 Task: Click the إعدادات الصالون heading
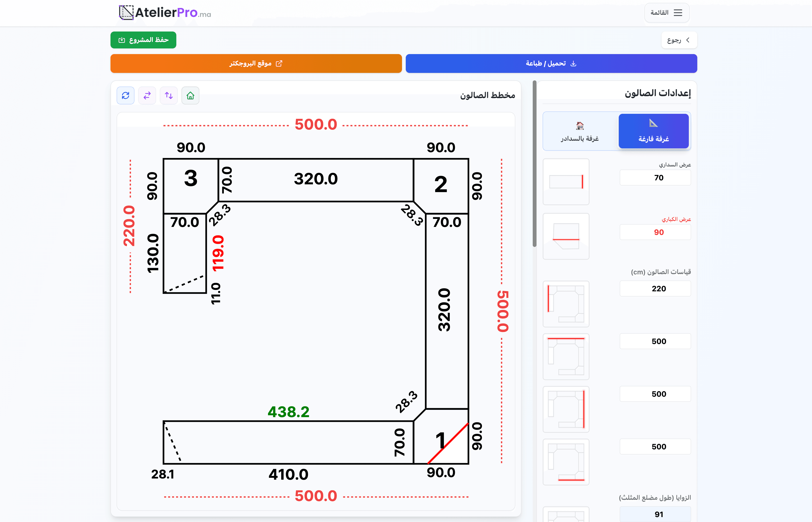[x=658, y=93]
